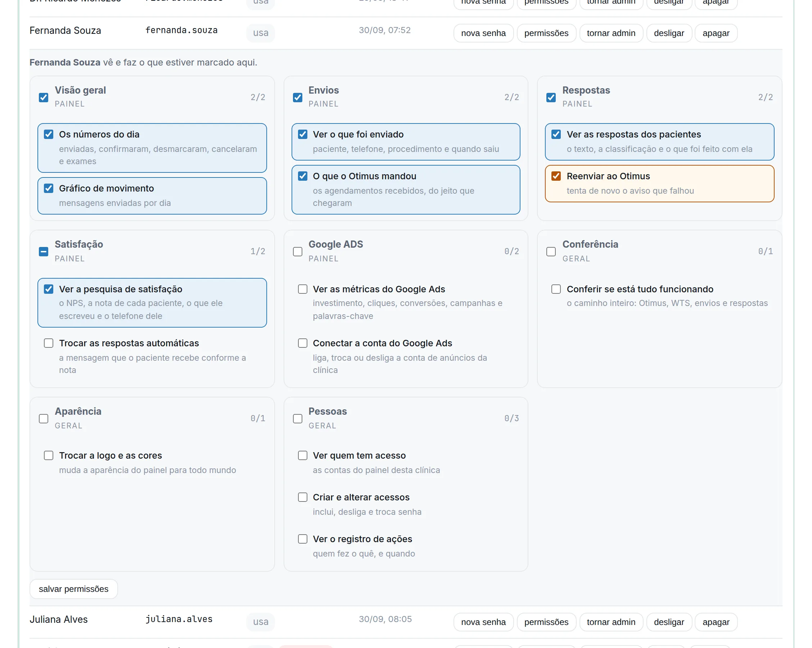Enable 'Trocar as respostas automáticas'
Screen dimensions: 812x648
49,343
